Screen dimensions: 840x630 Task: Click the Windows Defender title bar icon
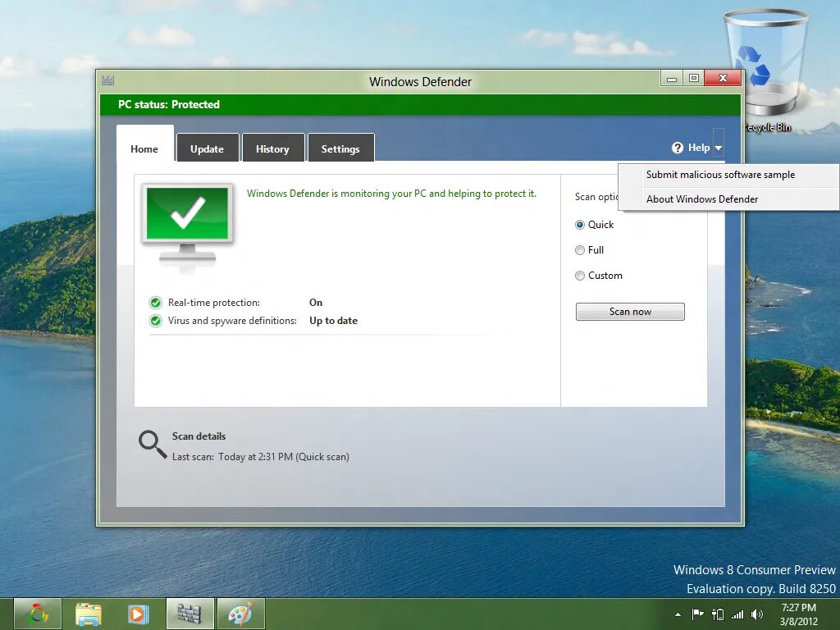[107, 81]
